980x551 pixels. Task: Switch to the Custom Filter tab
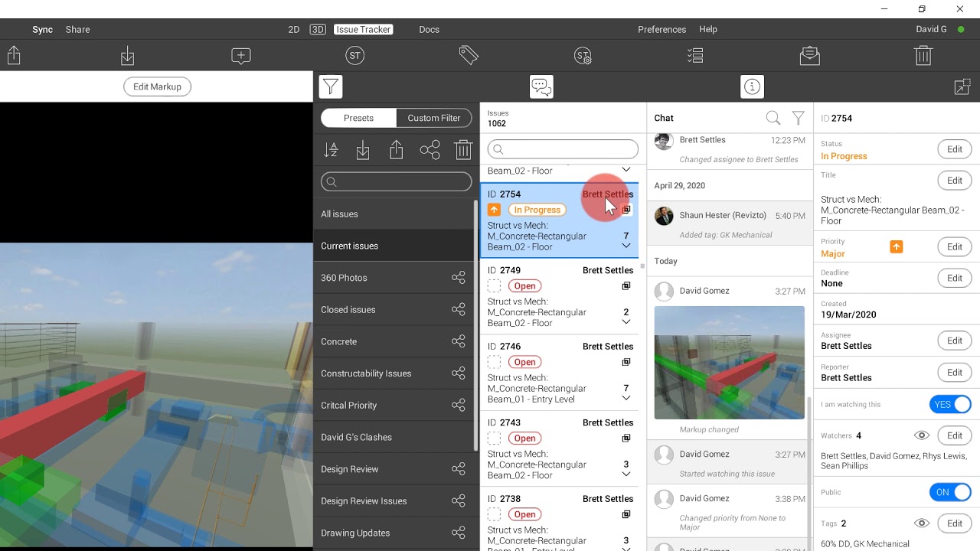tap(434, 118)
